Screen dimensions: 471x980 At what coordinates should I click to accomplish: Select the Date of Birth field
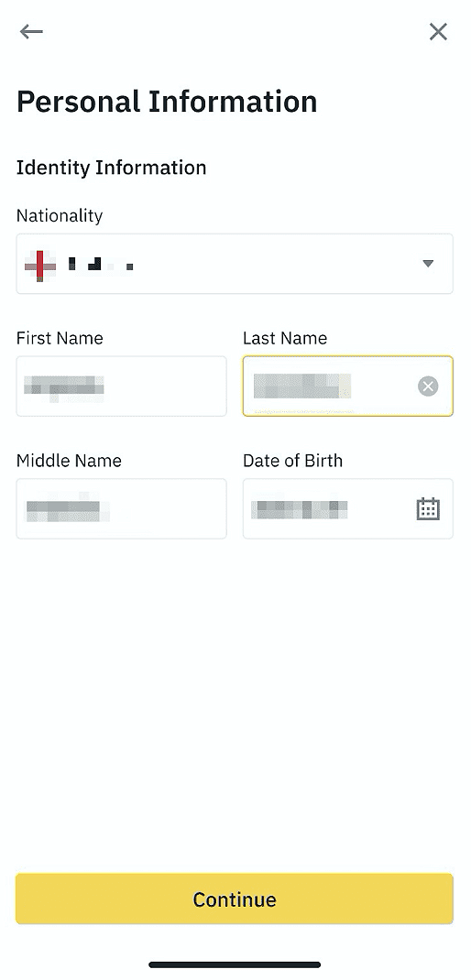(x=348, y=508)
